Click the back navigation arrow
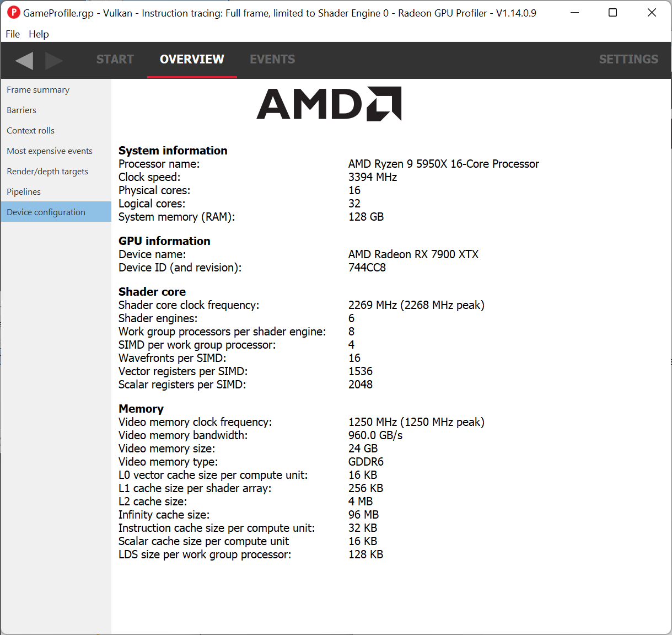This screenshot has width=672, height=635. [24, 60]
